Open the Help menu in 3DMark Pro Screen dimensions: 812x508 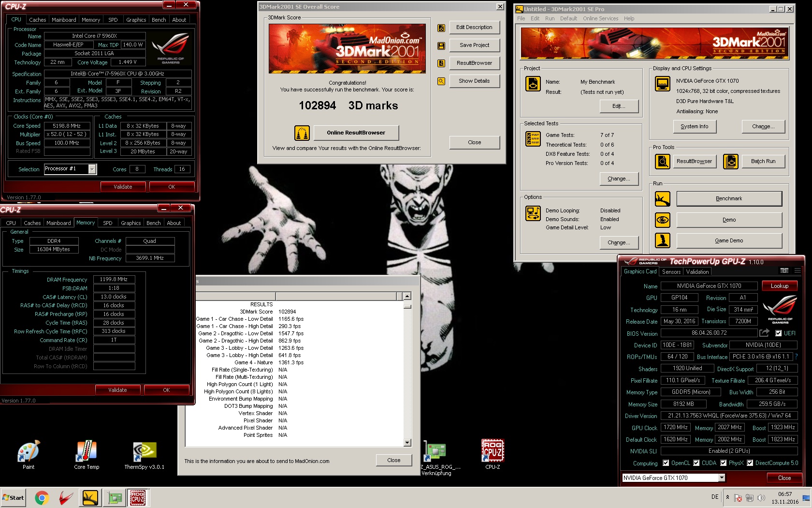tap(629, 18)
